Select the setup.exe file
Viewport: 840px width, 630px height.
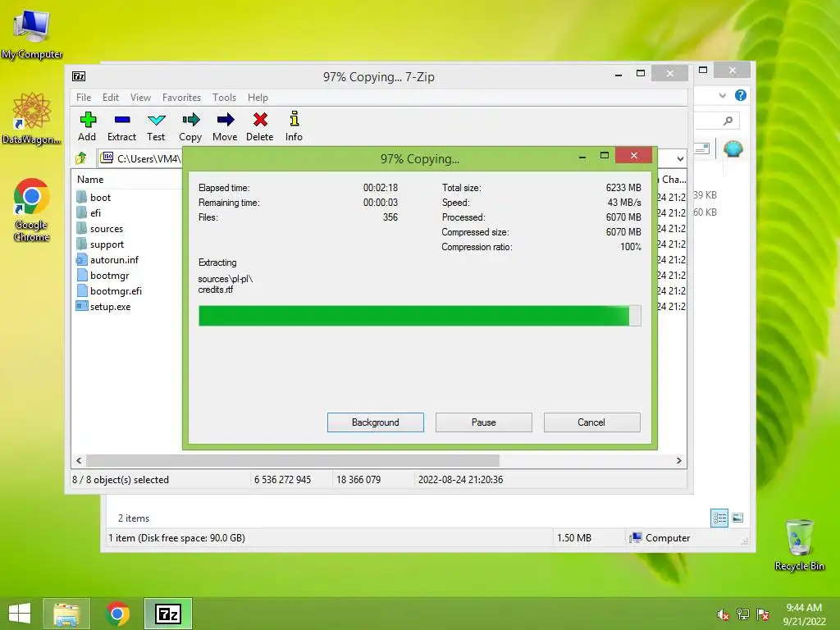tap(103, 307)
